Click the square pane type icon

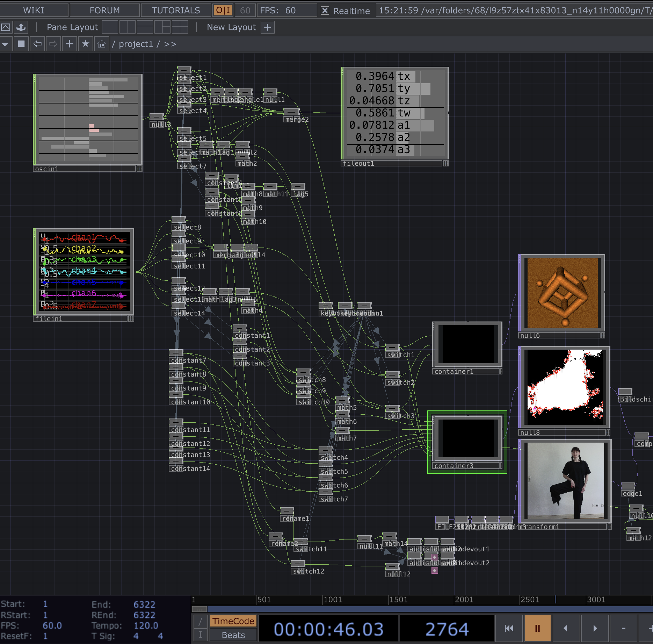(21, 44)
